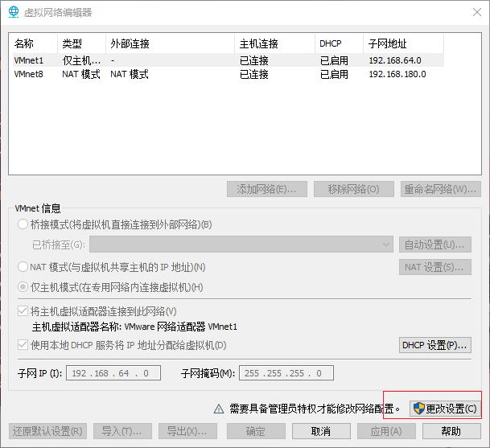Click 重命名网络(W)... button
This screenshot has width=490, height=448.
[x=441, y=189]
